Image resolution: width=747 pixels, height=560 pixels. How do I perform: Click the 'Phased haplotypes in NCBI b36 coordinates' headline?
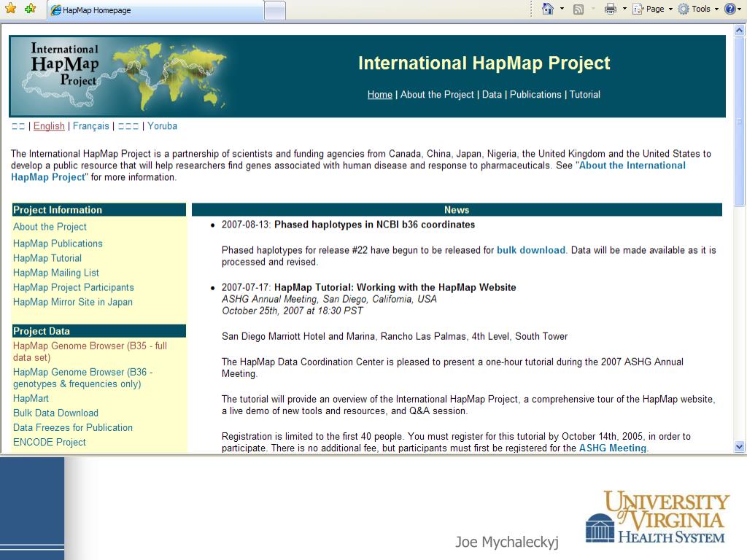point(374,225)
